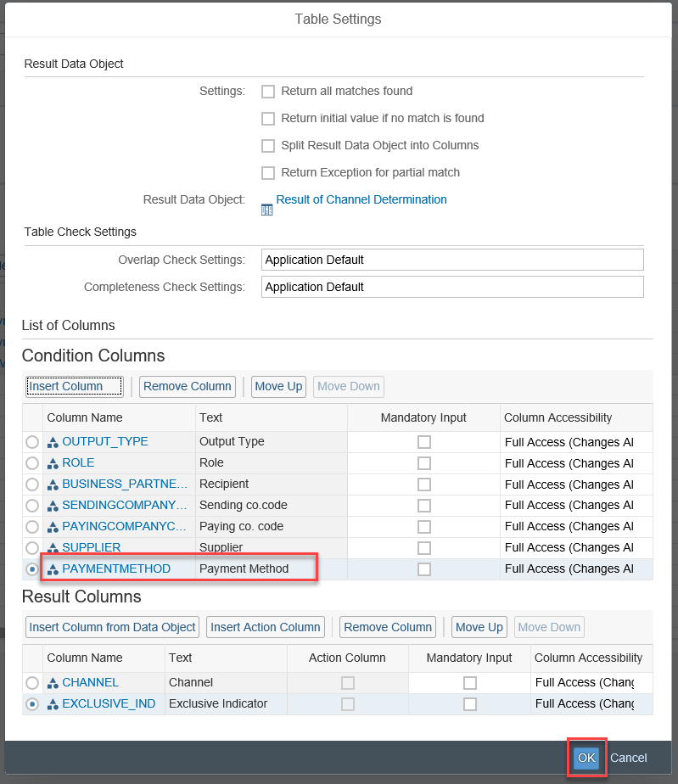Screen dimensions: 678x784
Task: Open the SUPPLIER column link
Action: click(92, 547)
